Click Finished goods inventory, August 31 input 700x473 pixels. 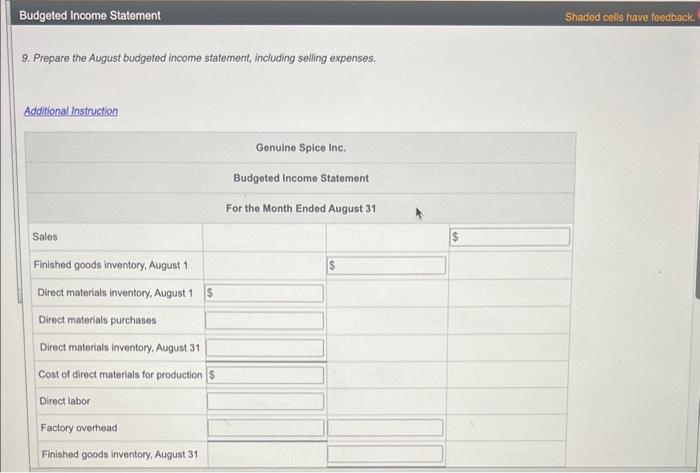click(385, 454)
